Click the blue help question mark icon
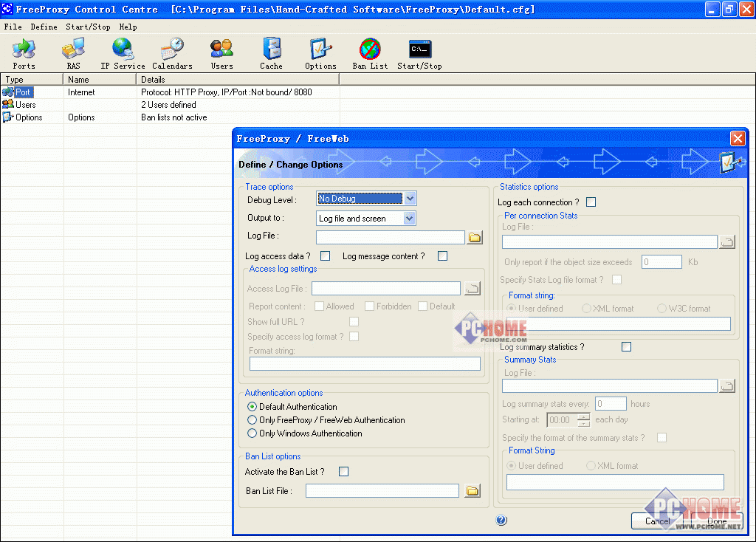Viewport: 756px width, 542px height. pyautogui.click(x=501, y=521)
